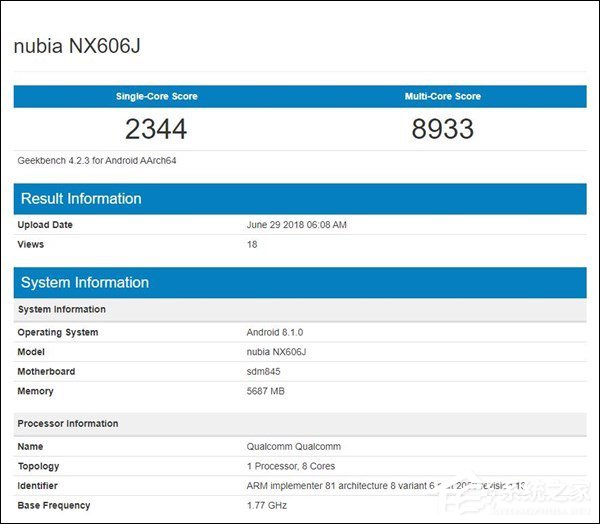Select the Views label
Image resolution: width=600 pixels, height=524 pixels.
pos(31,244)
